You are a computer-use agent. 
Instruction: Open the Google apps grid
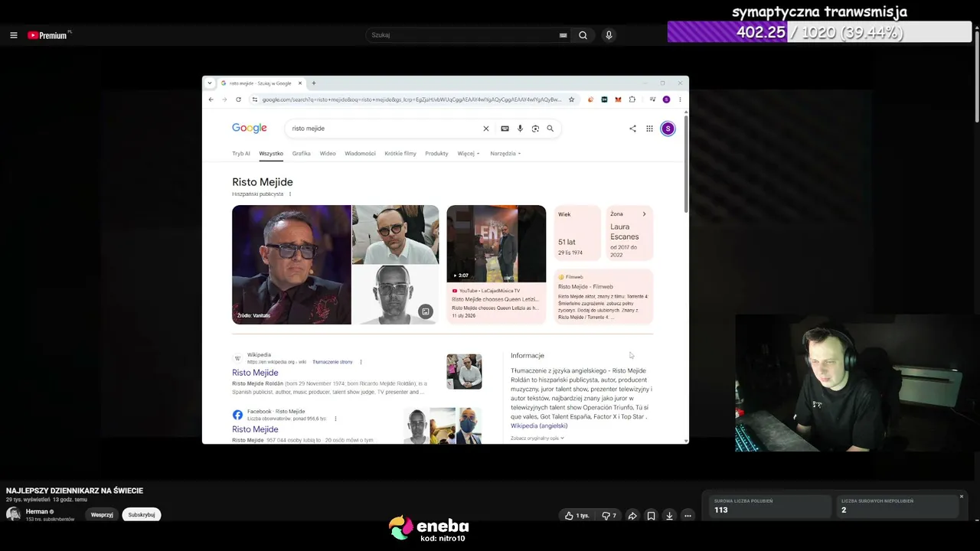(649, 129)
